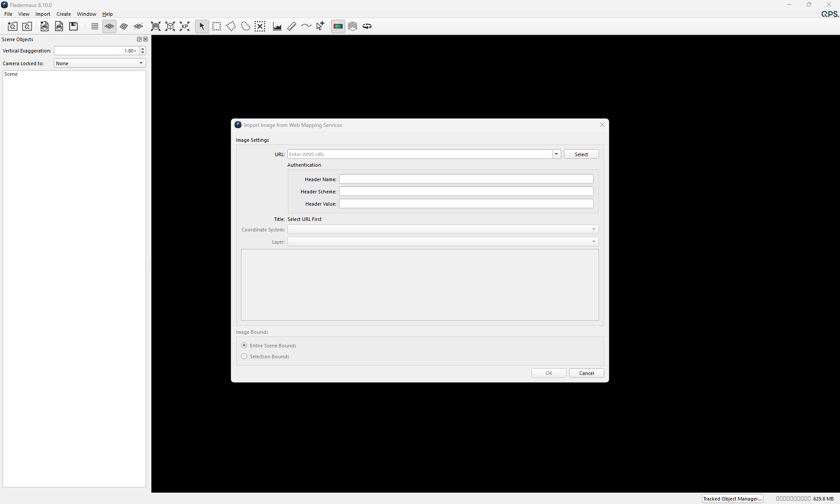Click the grid with axis marker icon
The image size is (840, 504).
[x=138, y=26]
